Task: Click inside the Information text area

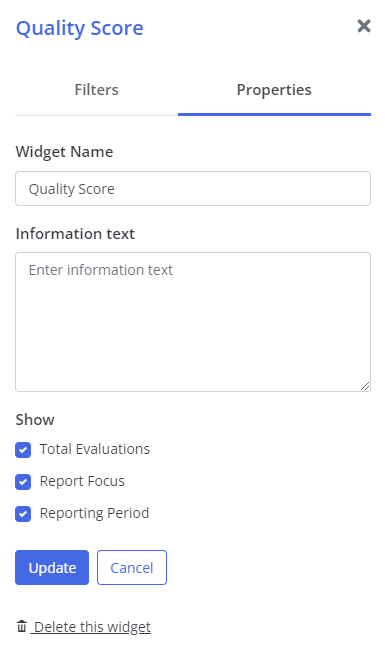Action: tap(193, 322)
